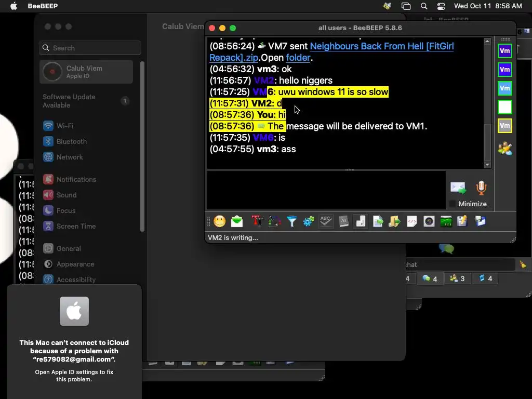Screen dimensions: 532x399
Task: Click inside the chat message input box
Action: 326,190
